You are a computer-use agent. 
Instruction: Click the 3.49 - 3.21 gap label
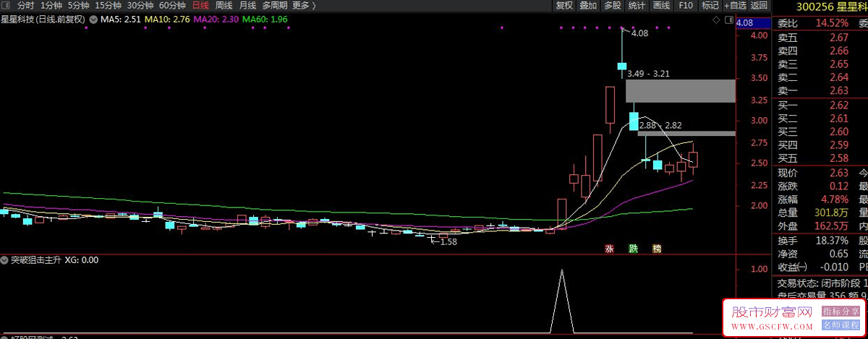(649, 73)
